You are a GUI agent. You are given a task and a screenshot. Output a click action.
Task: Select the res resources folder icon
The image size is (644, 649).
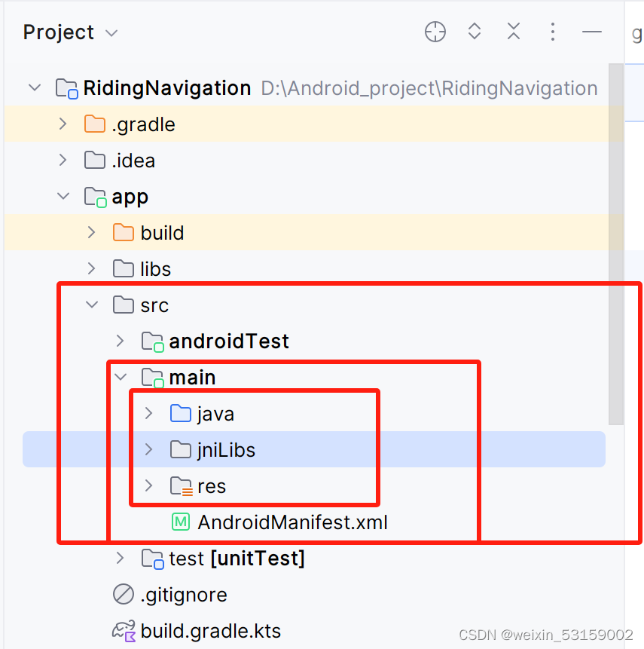point(182,486)
